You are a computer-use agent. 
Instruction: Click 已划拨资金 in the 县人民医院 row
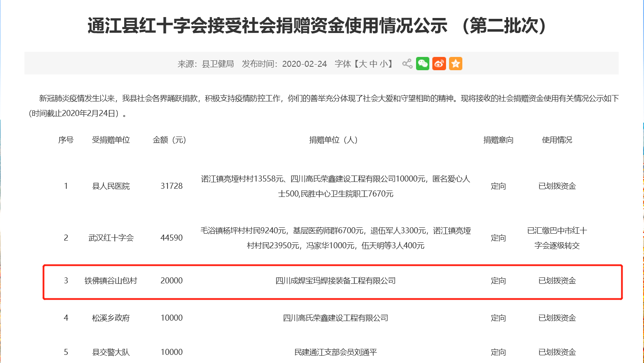[x=557, y=186]
